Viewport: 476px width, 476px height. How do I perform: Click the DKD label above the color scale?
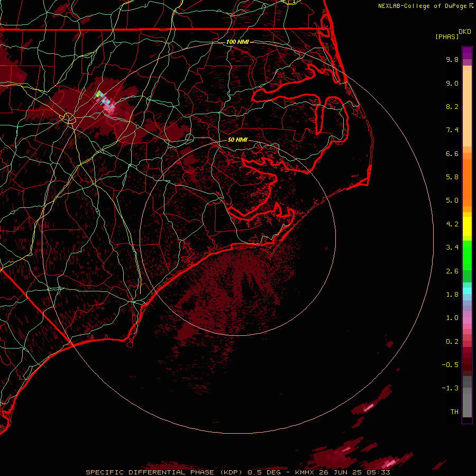[x=465, y=32]
